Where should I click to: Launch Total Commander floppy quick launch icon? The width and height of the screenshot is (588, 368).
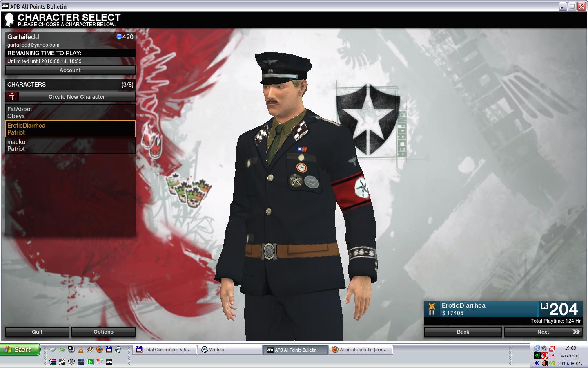pyautogui.click(x=109, y=350)
